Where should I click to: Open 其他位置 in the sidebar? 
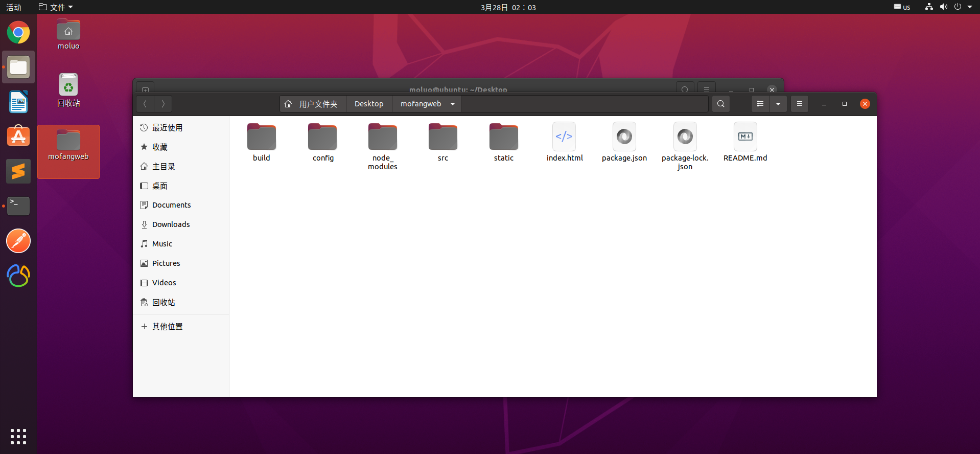tap(181, 327)
